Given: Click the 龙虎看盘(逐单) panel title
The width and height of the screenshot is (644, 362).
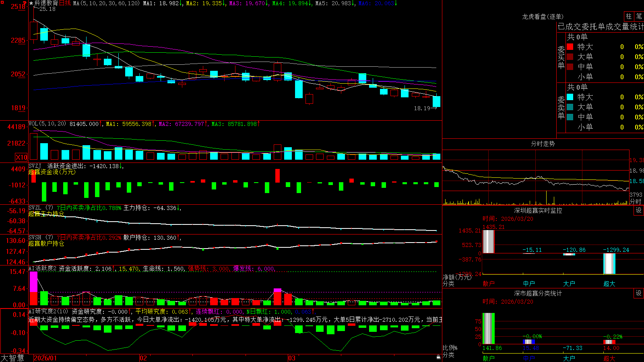Looking at the screenshot, I should point(543,16).
